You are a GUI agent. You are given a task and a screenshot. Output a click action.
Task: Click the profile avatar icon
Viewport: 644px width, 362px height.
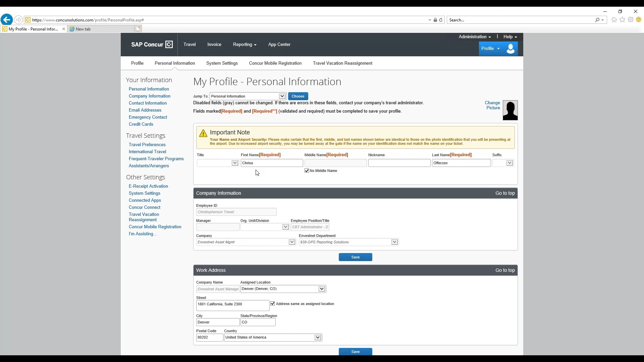[511, 49]
